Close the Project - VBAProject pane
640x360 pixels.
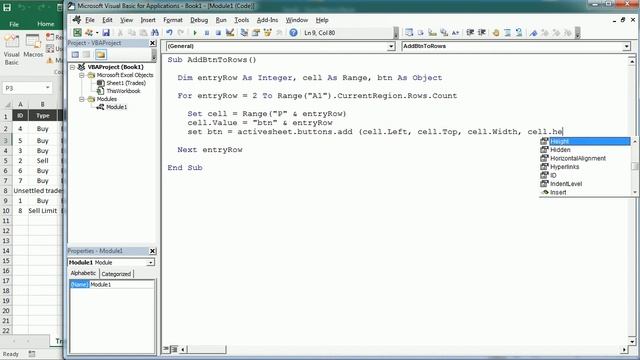tap(152, 43)
